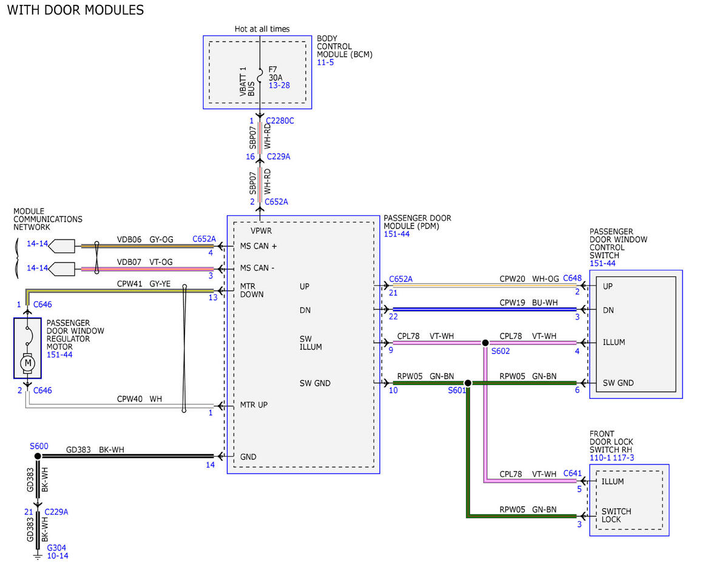Image resolution: width=728 pixels, height=562 pixels.
Task: Click the "VBATT 1 BUS" label
Action: (247, 81)
